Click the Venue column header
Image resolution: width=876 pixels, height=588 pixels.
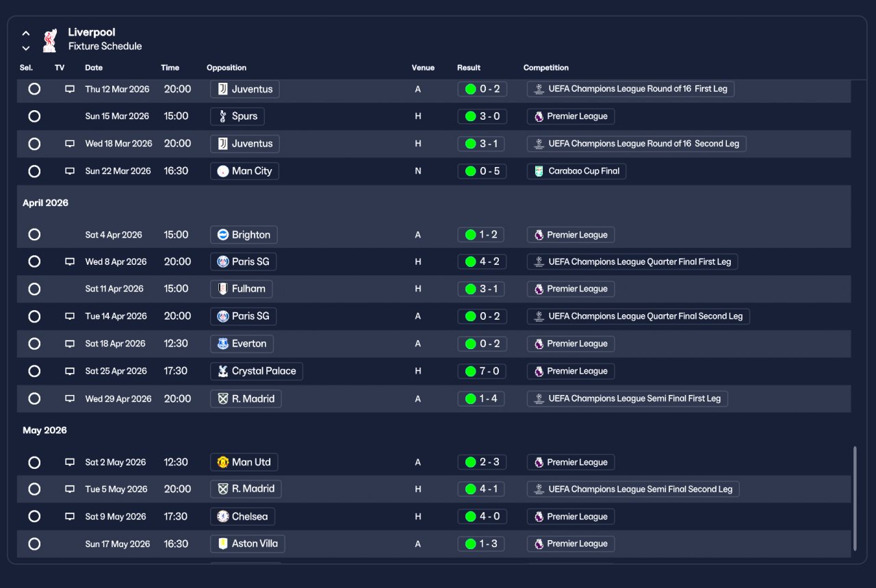pyautogui.click(x=423, y=68)
